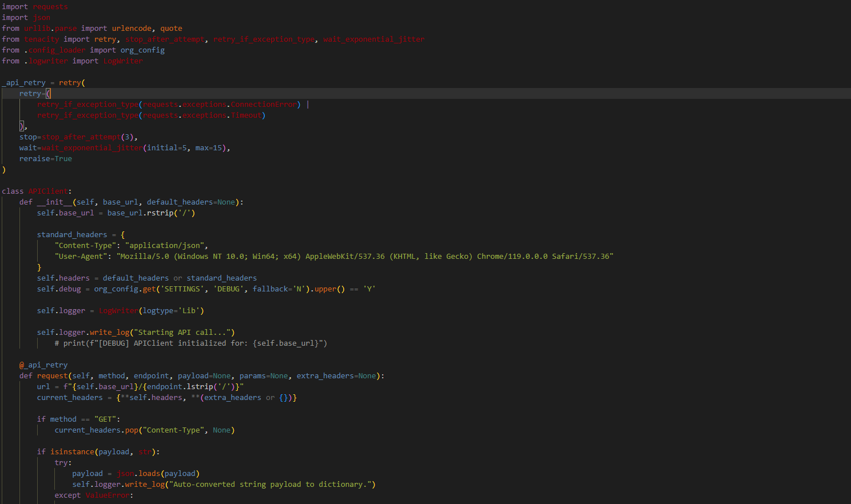Click 'params=None' in the request signature
Image resolution: width=851 pixels, height=504 pixels.
[264, 376]
